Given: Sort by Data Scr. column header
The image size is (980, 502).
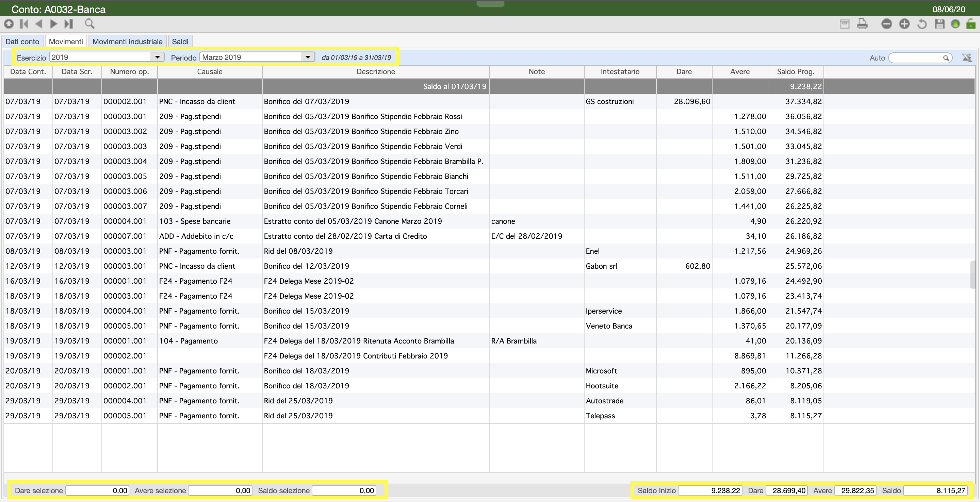Looking at the screenshot, I should coord(77,71).
